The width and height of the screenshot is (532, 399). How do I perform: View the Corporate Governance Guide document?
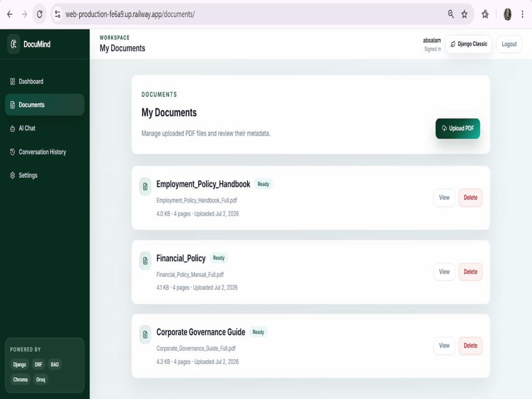pyautogui.click(x=444, y=346)
